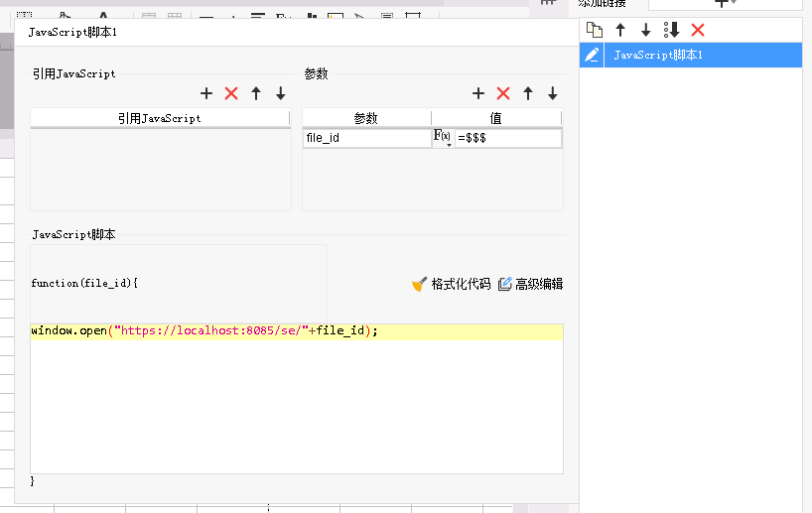Delete JavaScript脚本1 from link list
The image size is (812, 513).
(x=698, y=30)
